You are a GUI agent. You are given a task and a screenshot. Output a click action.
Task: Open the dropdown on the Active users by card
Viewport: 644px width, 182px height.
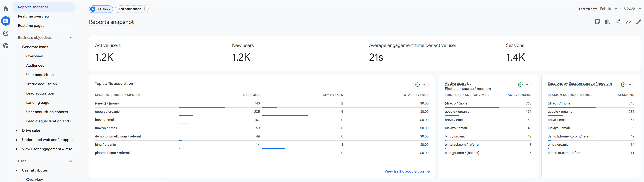pos(528,85)
